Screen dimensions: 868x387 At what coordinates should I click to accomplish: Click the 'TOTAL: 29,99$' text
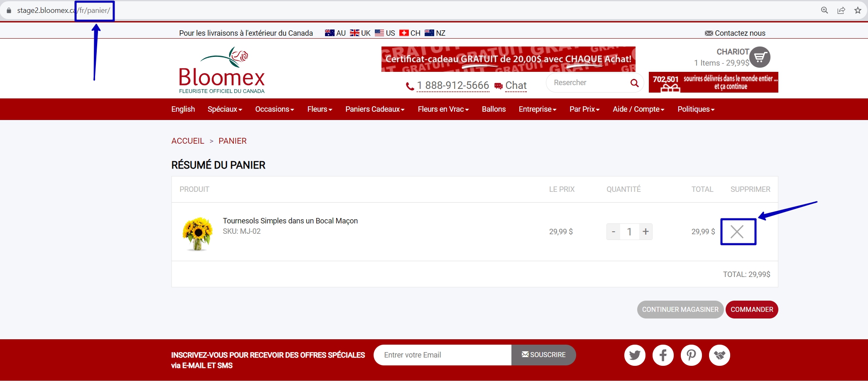pos(746,274)
